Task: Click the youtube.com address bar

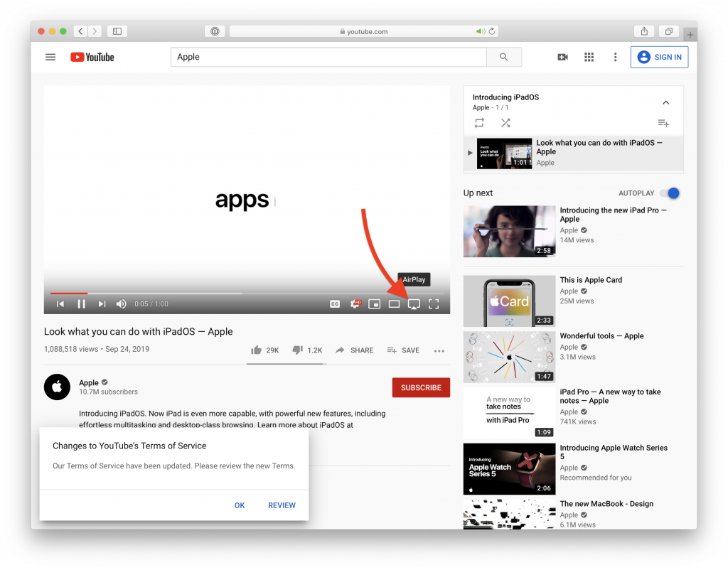Action: pyautogui.click(x=364, y=31)
